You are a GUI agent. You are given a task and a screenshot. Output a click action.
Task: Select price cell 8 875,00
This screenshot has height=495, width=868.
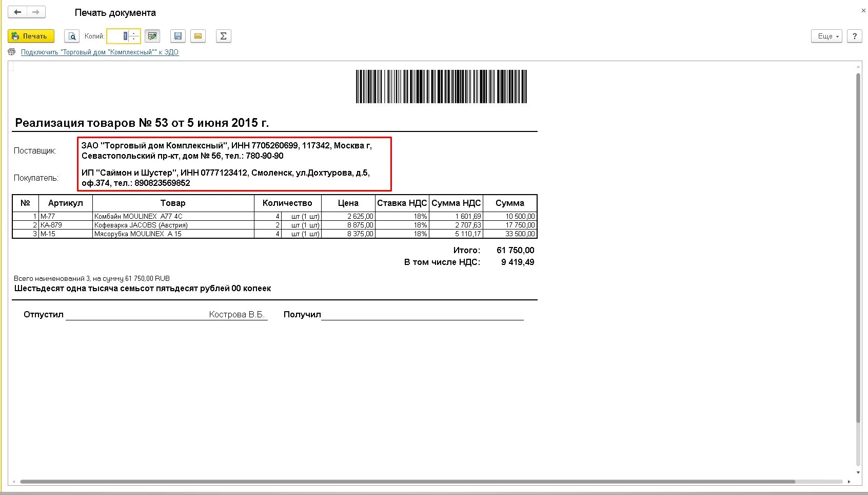click(348, 225)
